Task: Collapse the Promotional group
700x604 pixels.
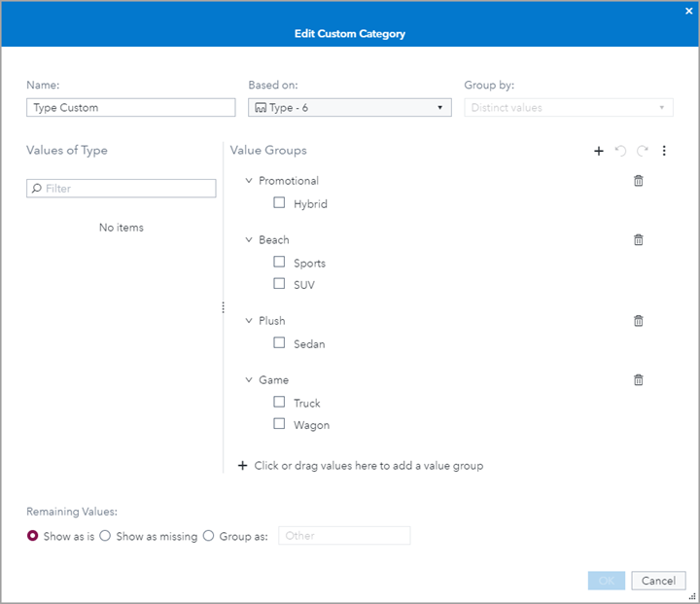Action: [x=249, y=181]
